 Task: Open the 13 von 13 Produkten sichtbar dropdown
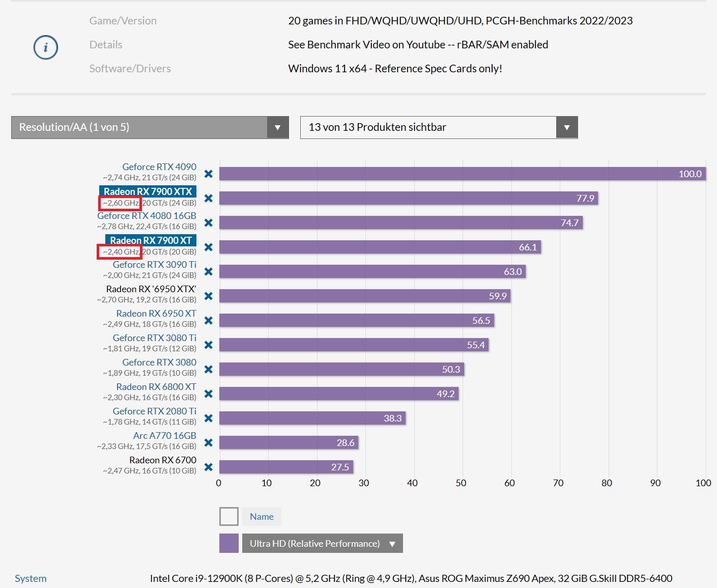(x=439, y=127)
